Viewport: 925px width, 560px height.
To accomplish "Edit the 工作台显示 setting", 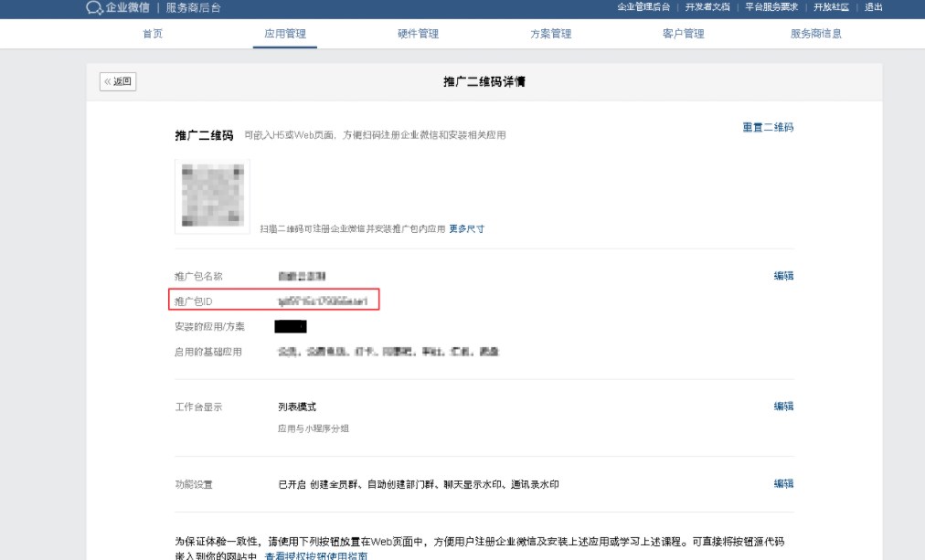I will coord(783,407).
